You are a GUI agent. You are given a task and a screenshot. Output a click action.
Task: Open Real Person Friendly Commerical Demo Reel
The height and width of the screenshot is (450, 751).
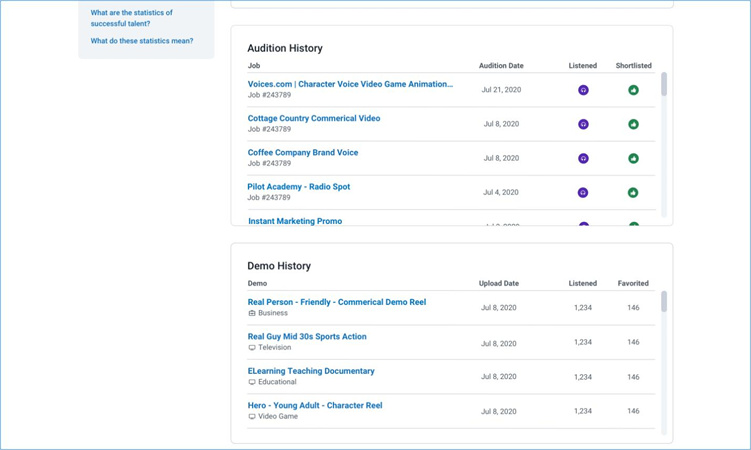pos(337,302)
